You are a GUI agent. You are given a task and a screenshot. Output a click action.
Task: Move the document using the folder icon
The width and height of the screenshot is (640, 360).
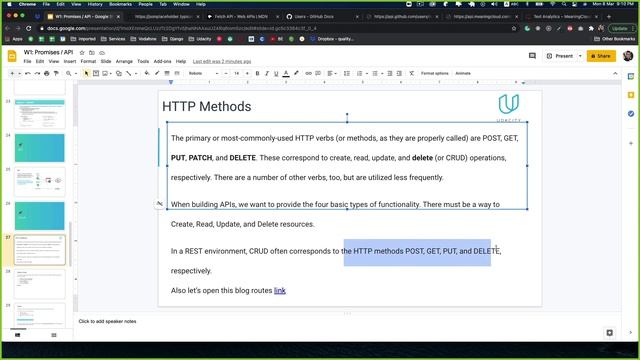click(x=92, y=53)
